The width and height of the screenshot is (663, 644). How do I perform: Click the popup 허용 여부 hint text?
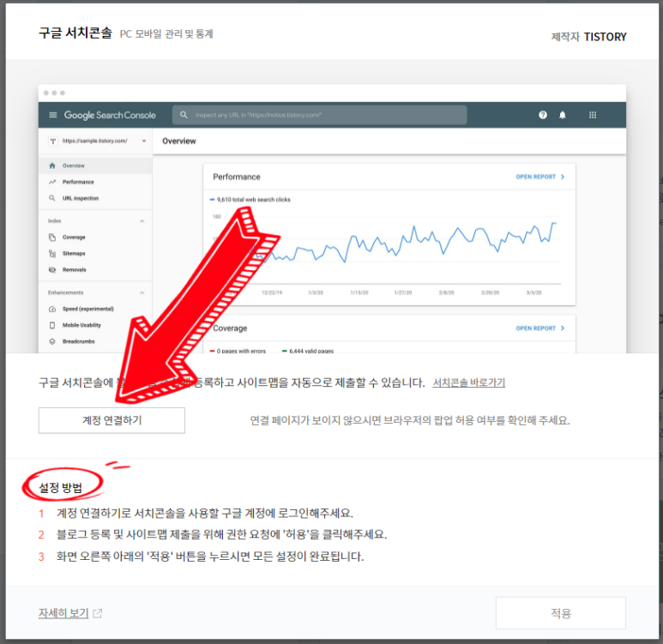coord(410,420)
